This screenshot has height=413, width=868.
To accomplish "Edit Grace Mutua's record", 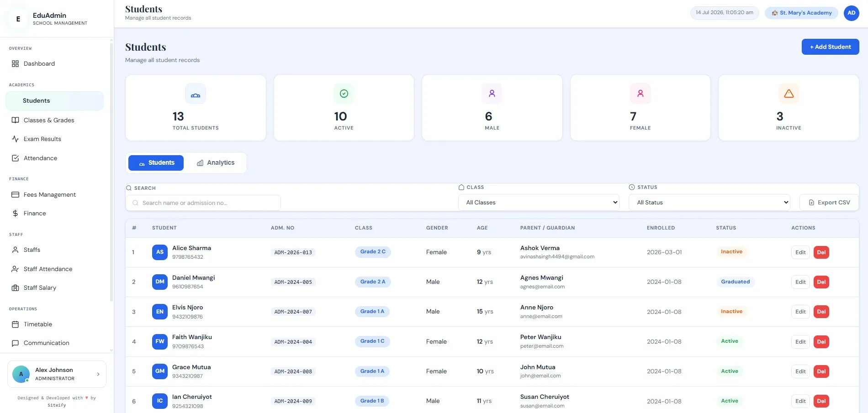I will [800, 371].
